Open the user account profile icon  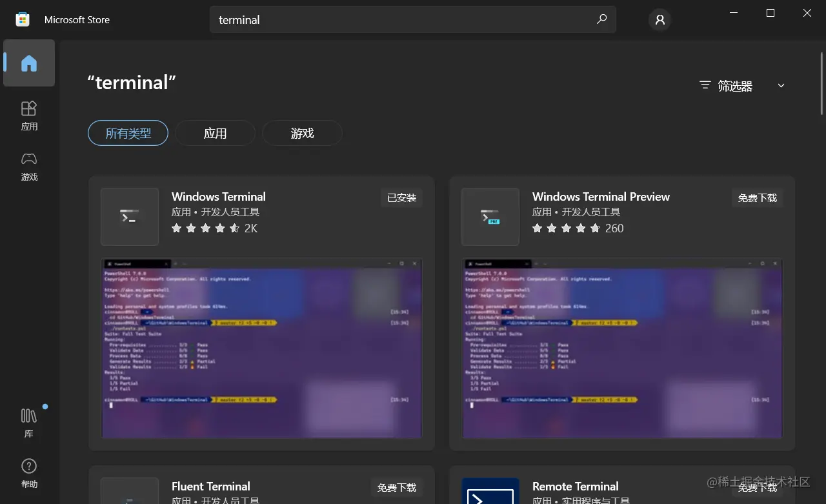point(660,20)
